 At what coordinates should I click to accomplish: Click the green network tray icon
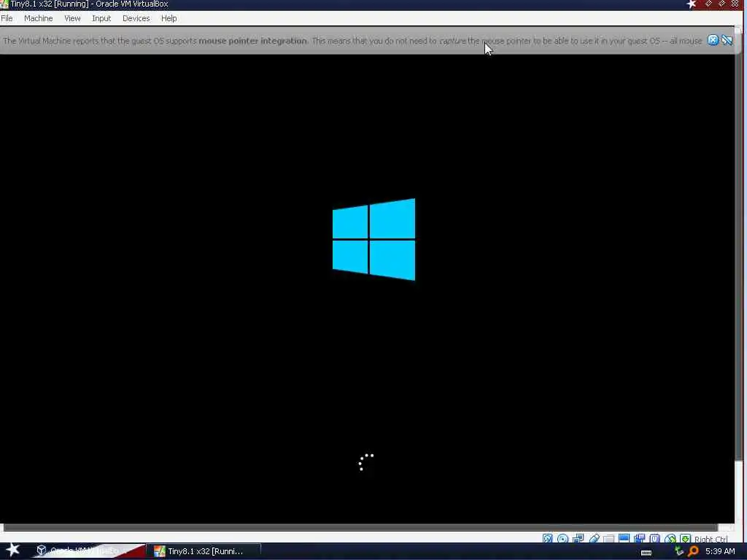[x=679, y=551]
